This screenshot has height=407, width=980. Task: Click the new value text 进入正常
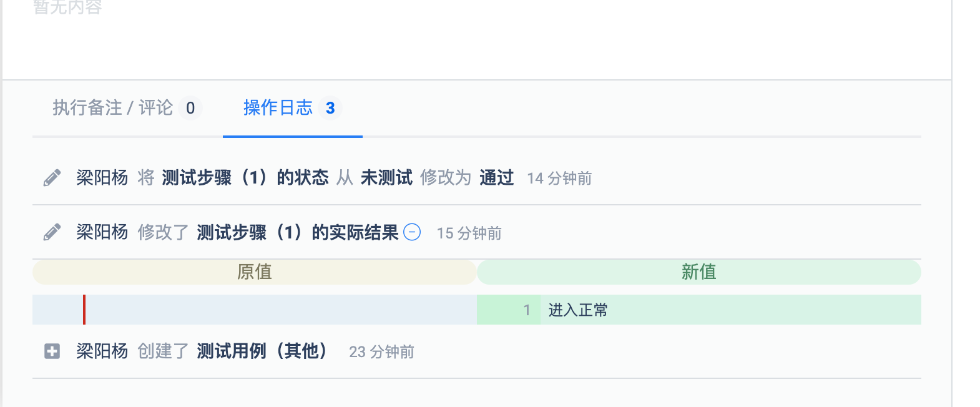click(578, 310)
